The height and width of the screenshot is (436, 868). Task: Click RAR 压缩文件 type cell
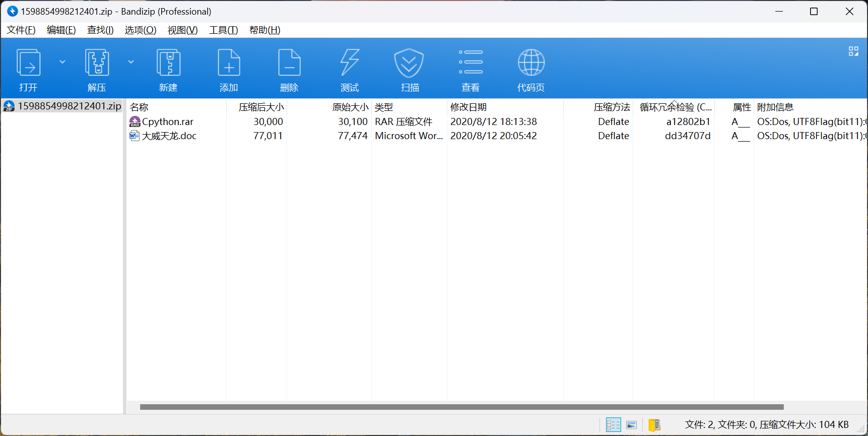[x=404, y=121]
